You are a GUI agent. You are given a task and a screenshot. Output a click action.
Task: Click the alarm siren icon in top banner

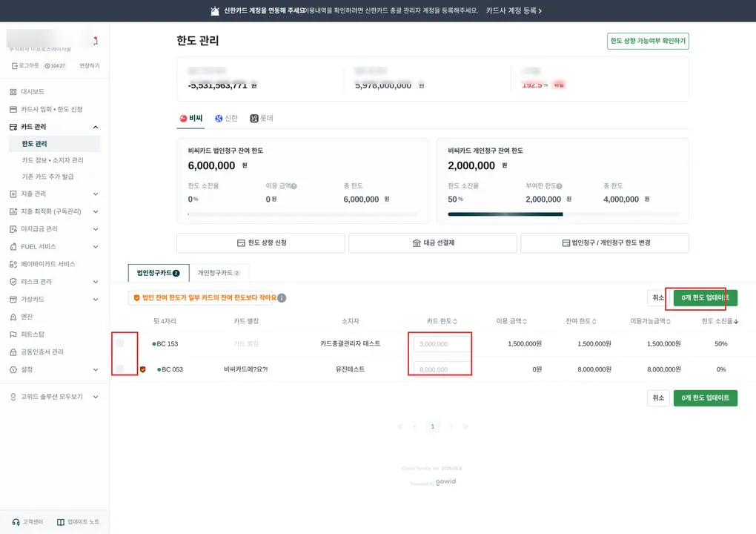(215, 10)
